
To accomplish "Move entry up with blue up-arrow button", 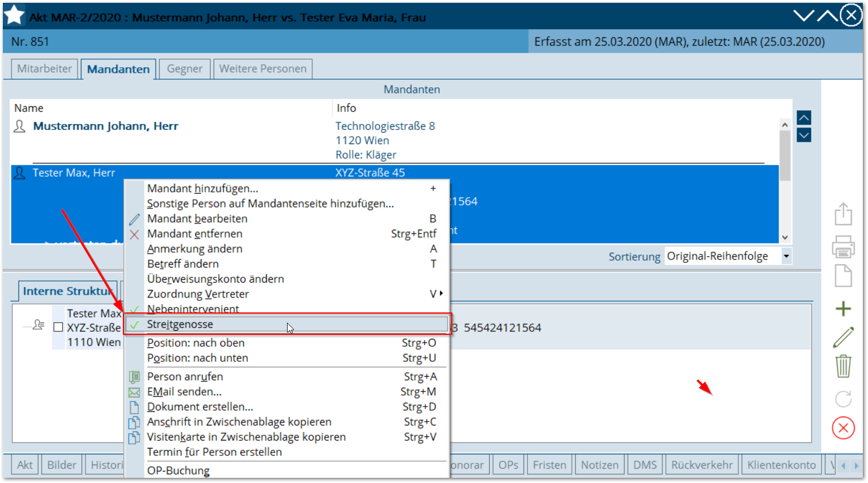I will click(x=804, y=118).
